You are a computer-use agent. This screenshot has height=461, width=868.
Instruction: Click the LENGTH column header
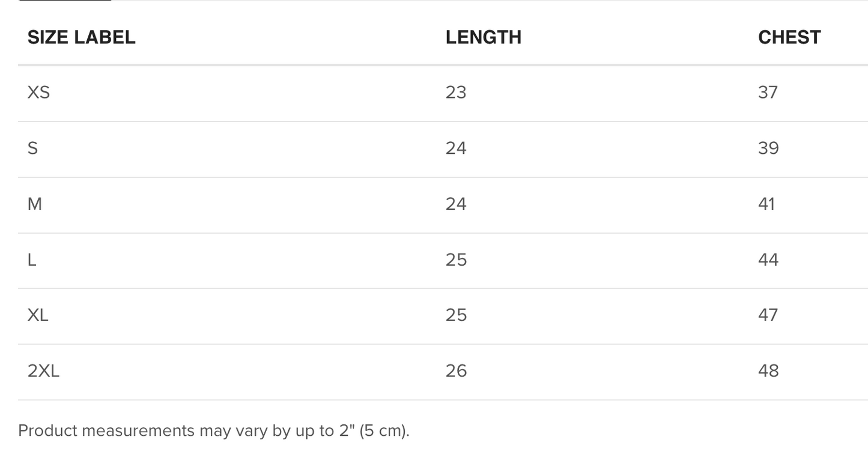click(483, 37)
